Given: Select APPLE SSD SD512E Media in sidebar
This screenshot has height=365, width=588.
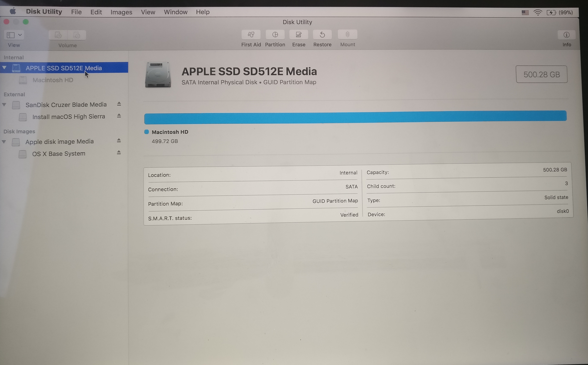Looking at the screenshot, I should 64,68.
